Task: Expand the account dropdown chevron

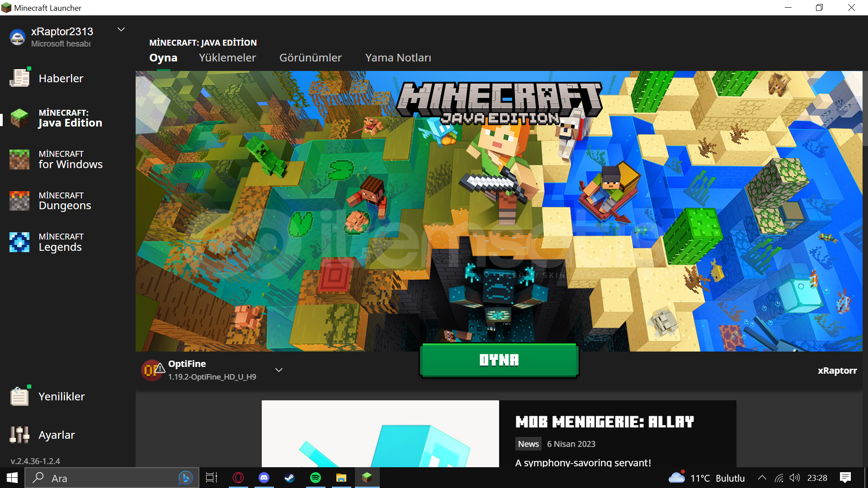Action: tap(121, 29)
